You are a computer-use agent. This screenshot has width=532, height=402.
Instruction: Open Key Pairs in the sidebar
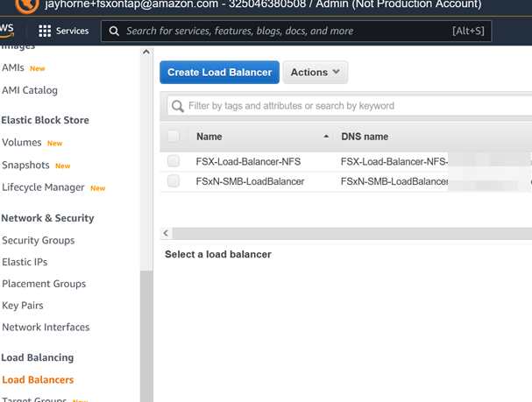pyautogui.click(x=23, y=306)
